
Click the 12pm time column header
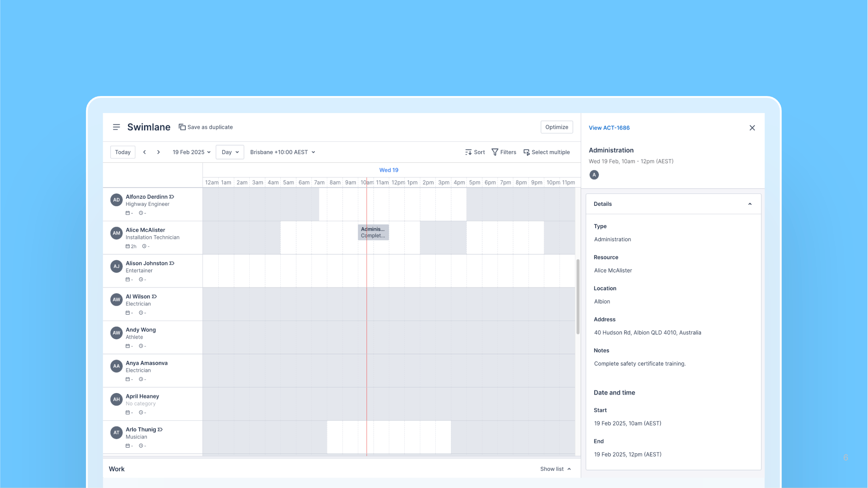(398, 183)
